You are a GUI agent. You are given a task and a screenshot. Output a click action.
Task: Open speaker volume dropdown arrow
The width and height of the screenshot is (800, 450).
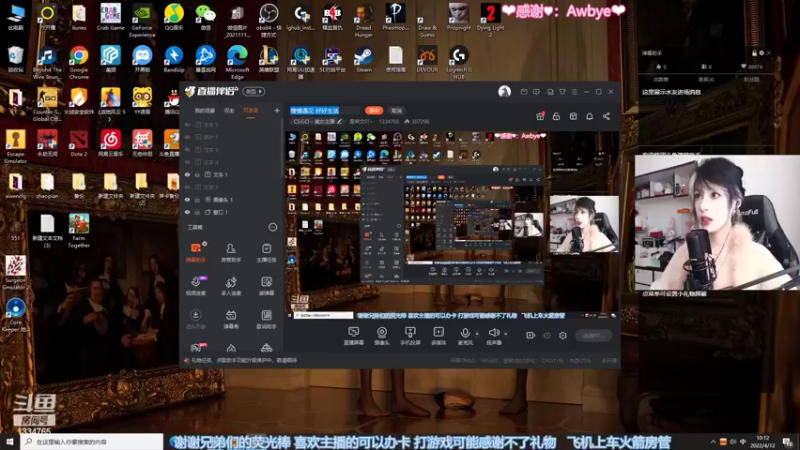coord(506,334)
